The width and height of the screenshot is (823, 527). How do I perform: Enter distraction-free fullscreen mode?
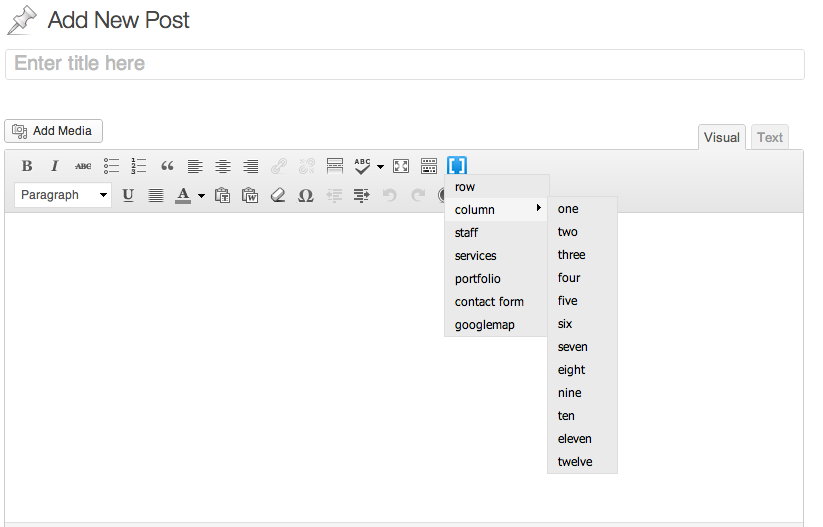[401, 166]
